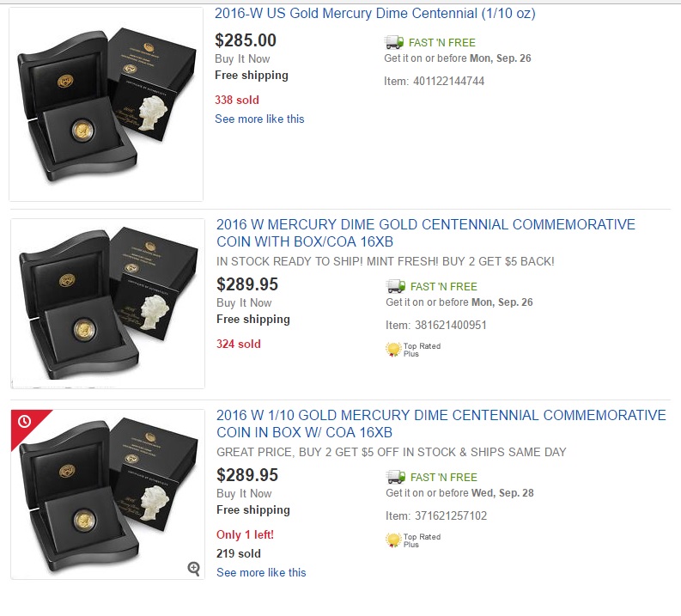Click delivery truck icon on $285.00 listing

394,42
